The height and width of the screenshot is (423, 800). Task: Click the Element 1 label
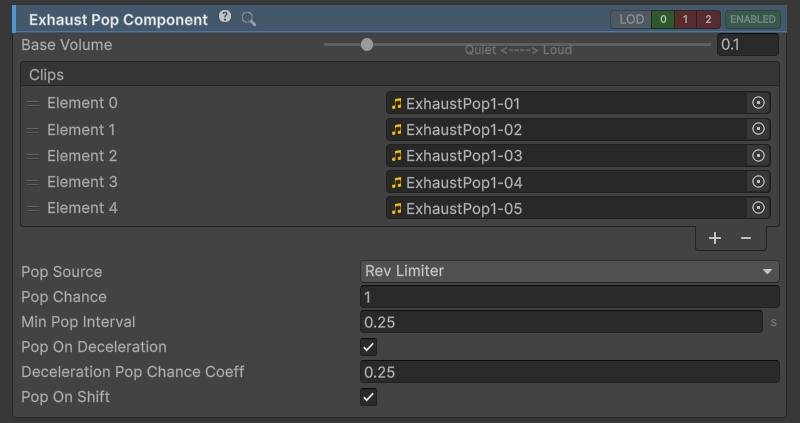point(81,130)
